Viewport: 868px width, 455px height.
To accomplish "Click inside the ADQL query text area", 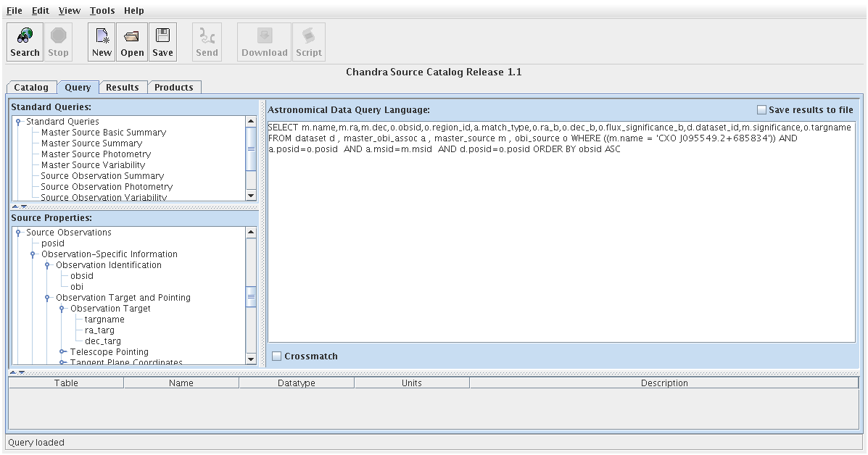I will click(x=561, y=246).
